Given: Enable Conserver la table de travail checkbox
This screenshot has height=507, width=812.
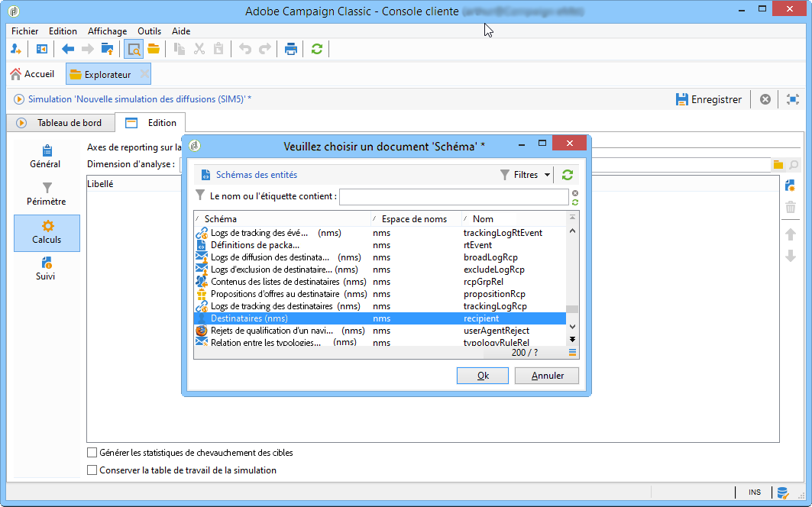Looking at the screenshot, I should 92,470.
